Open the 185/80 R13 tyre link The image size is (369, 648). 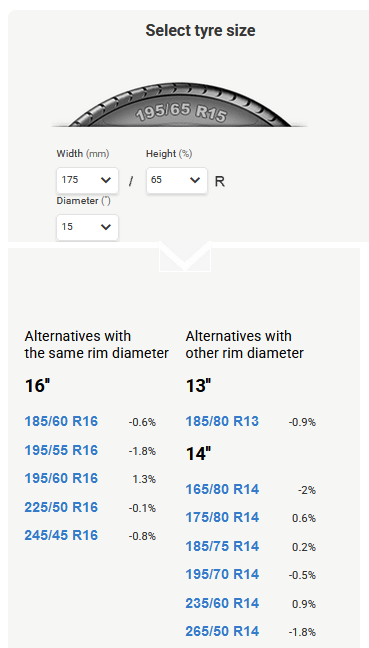tap(222, 421)
